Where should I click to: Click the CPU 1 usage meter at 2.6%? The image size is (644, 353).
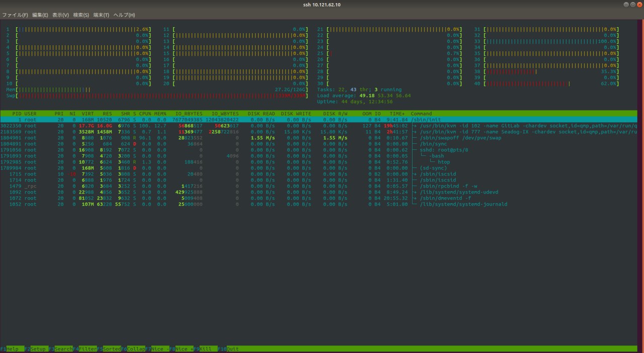78,29
